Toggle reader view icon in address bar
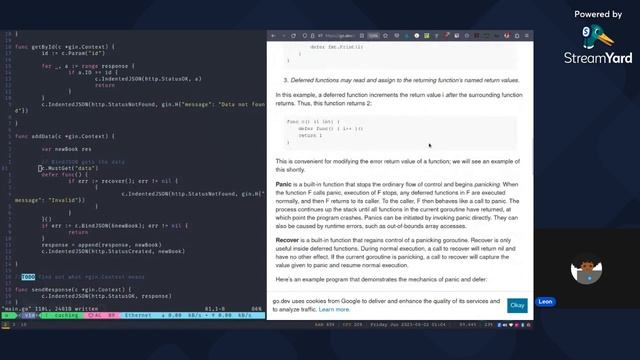640x360 pixels. (362, 36)
